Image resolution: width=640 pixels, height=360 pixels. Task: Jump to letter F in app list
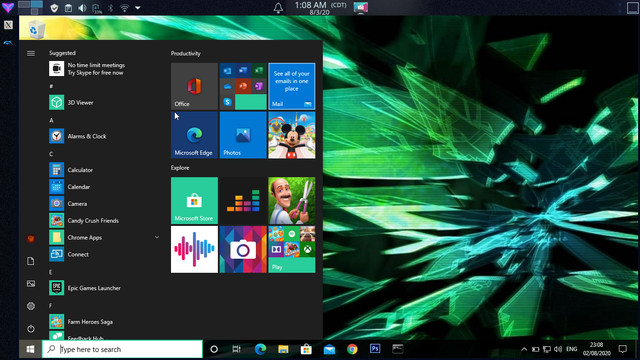coord(51,306)
